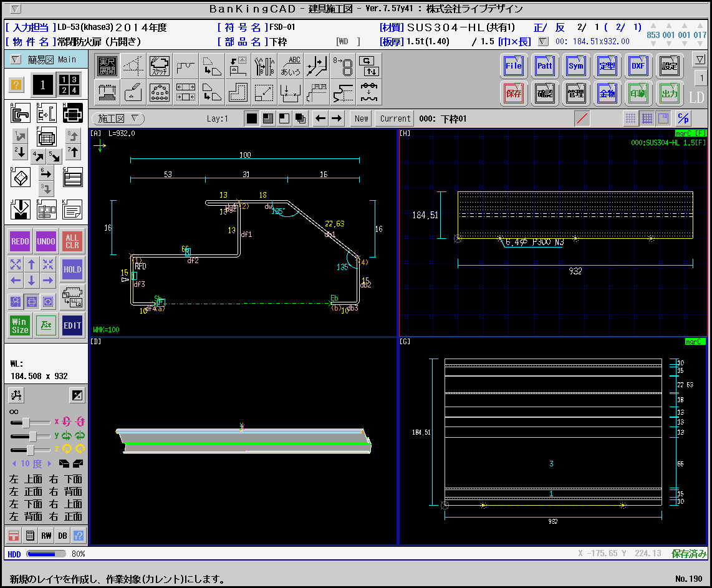Go to previous layer with left arrow

point(320,118)
